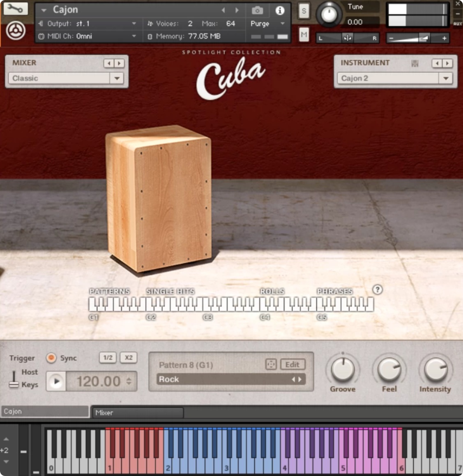Solo the Cajon instrument with the S button

(304, 11)
